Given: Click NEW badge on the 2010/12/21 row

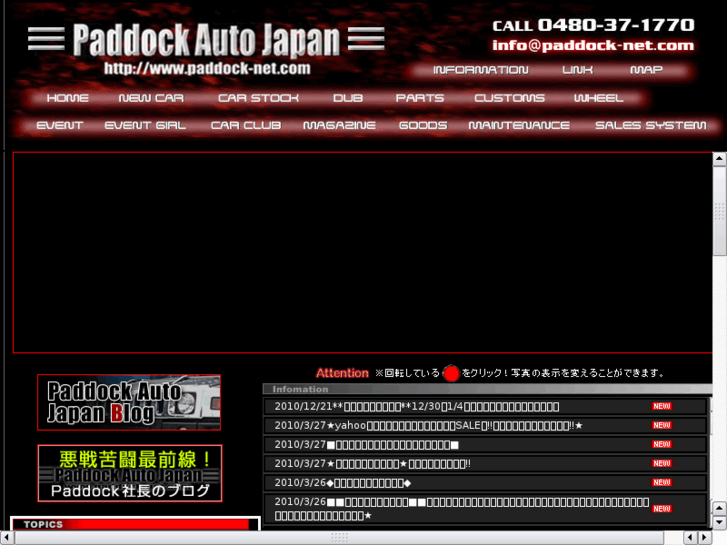Looking at the screenshot, I should 662,406.
